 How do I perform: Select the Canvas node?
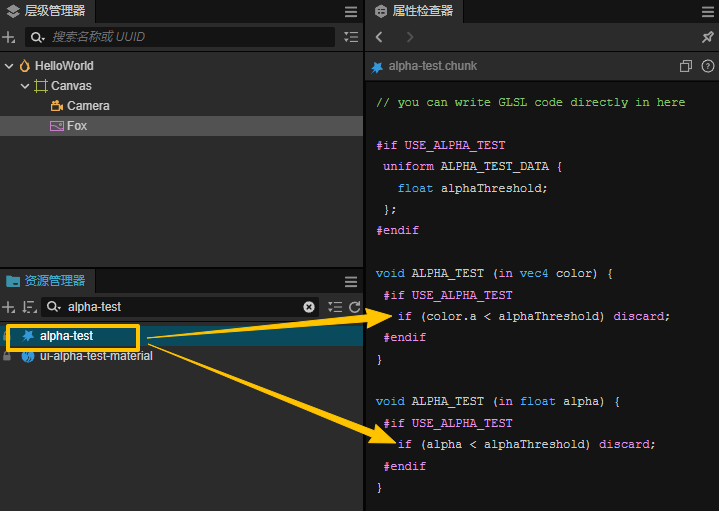coord(182,86)
